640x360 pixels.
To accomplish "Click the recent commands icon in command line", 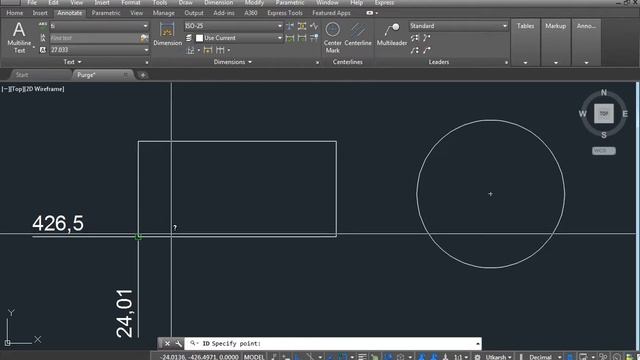I will tap(193, 344).
